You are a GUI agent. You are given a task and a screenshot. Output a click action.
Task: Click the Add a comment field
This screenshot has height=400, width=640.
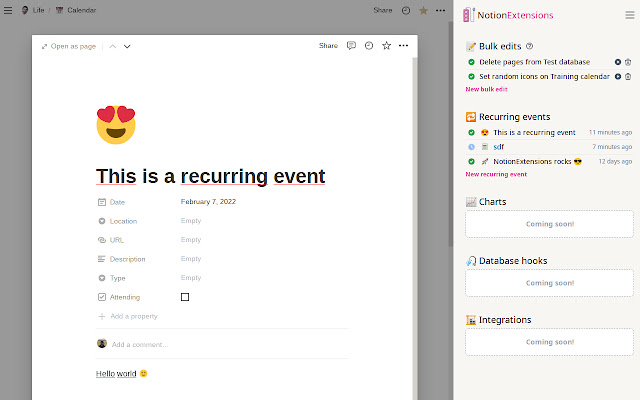(x=140, y=344)
